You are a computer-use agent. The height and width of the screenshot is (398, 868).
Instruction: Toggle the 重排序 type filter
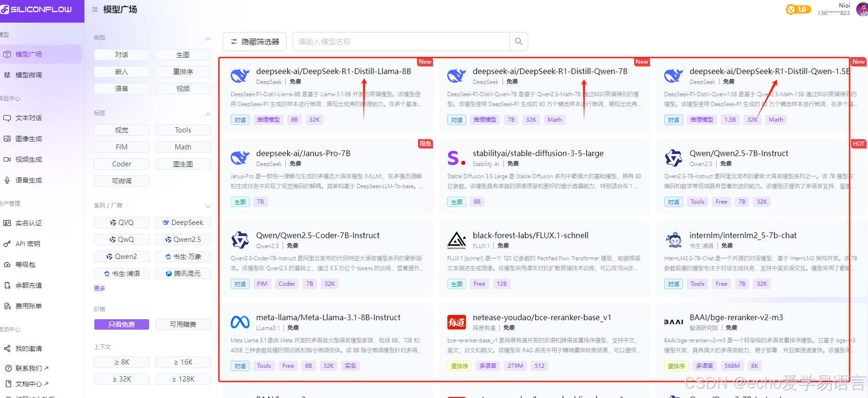pyautogui.click(x=183, y=72)
